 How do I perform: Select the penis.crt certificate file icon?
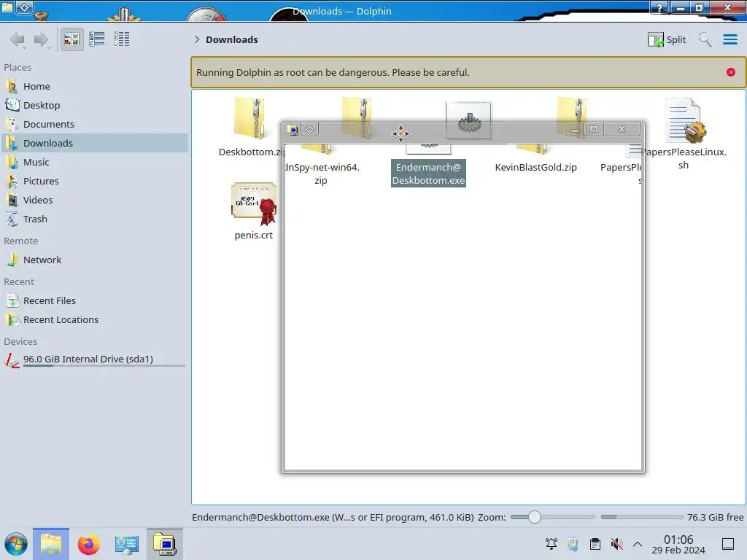click(x=254, y=203)
